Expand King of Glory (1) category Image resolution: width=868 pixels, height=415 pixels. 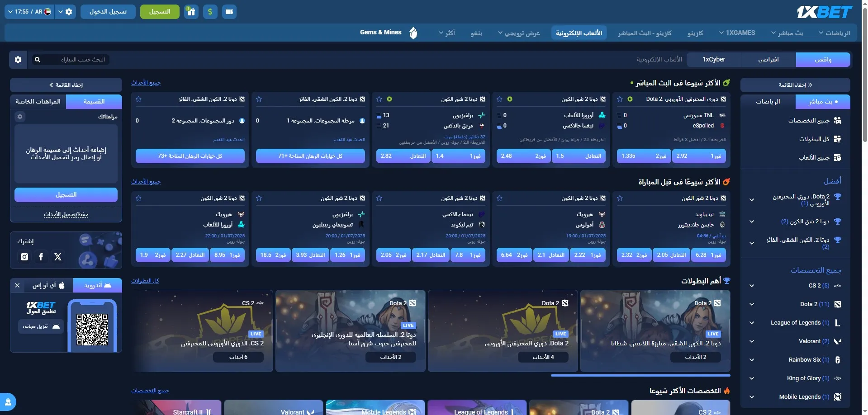pyautogui.click(x=751, y=378)
